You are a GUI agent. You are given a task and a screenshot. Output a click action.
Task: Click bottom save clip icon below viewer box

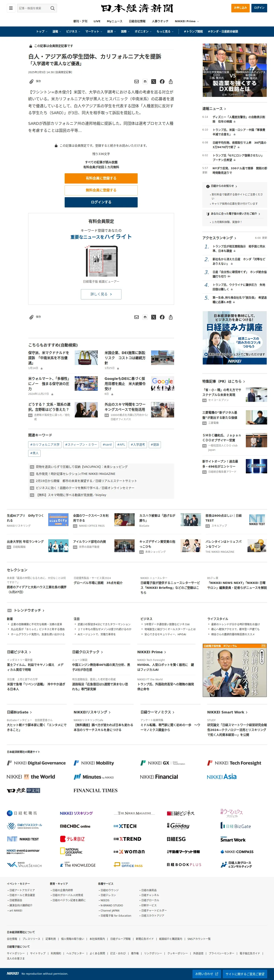(31, 317)
